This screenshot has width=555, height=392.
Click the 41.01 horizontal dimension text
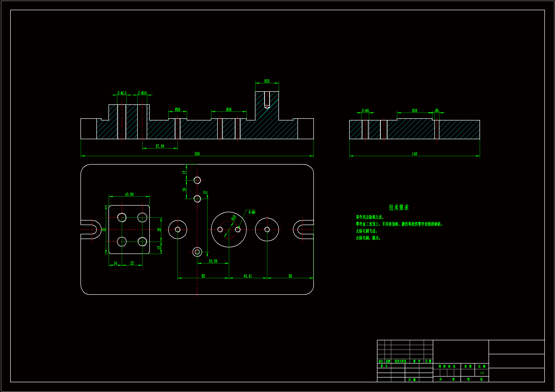click(248, 276)
